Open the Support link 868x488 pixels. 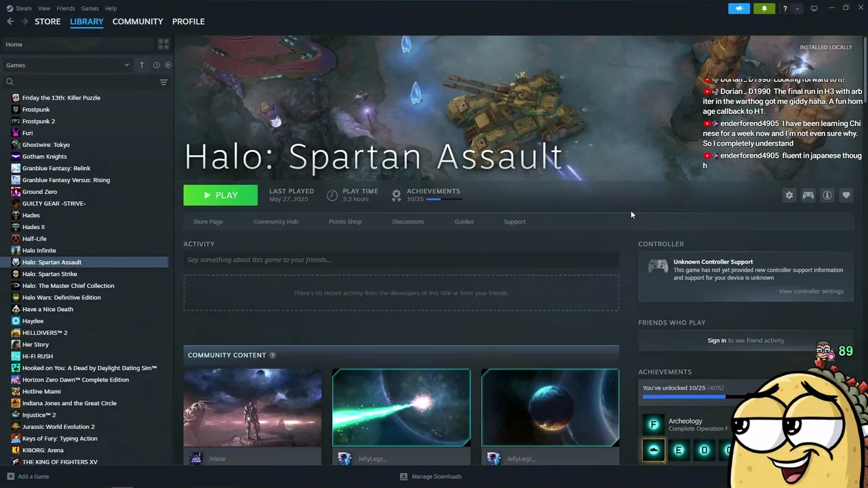(515, 222)
